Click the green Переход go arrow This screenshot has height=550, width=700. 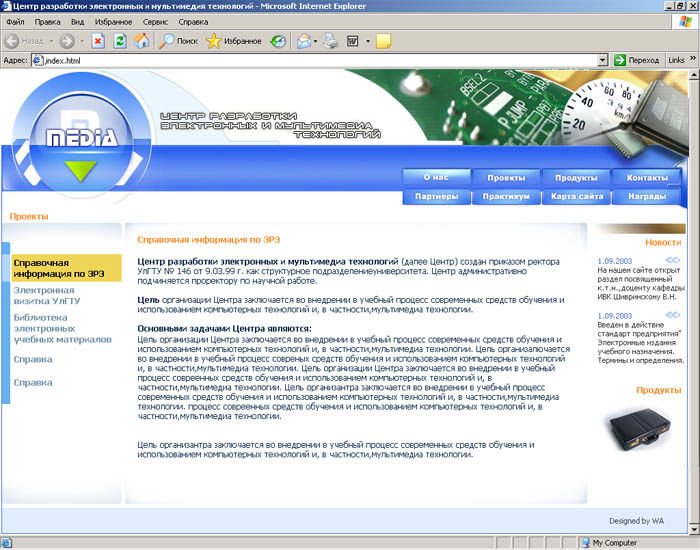coord(620,60)
